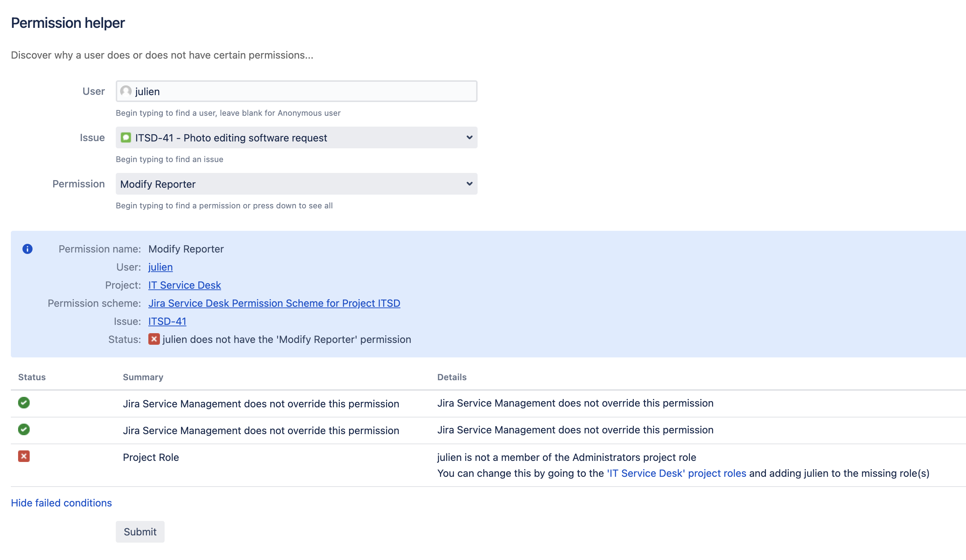Image resolution: width=966 pixels, height=560 pixels.
Task: Click the blue info icon in the summary banner
Action: [x=27, y=249]
